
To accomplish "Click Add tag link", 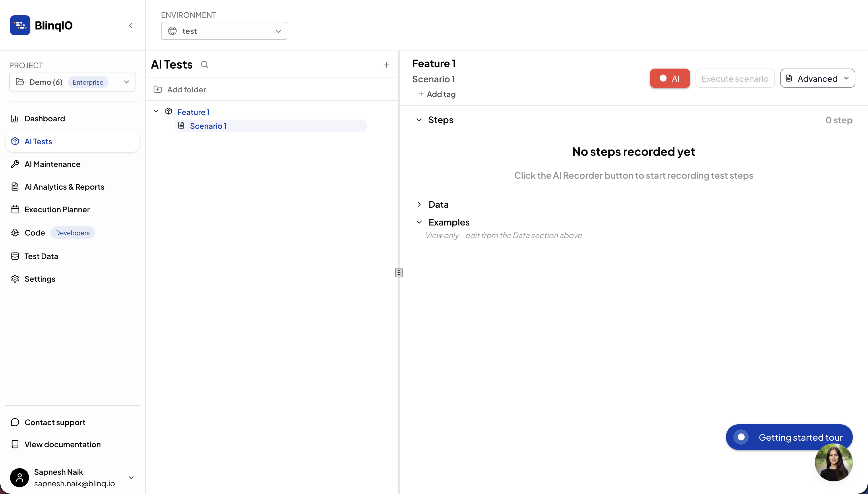I will click(x=437, y=94).
